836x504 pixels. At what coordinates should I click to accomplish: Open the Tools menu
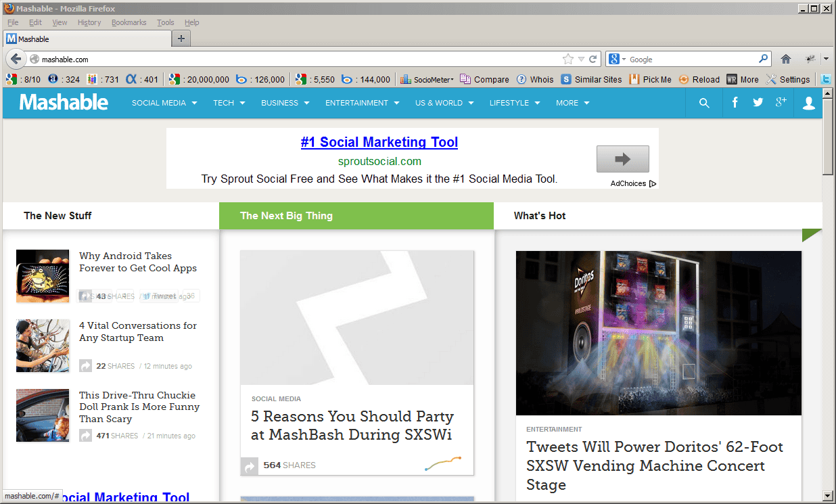pyautogui.click(x=166, y=22)
